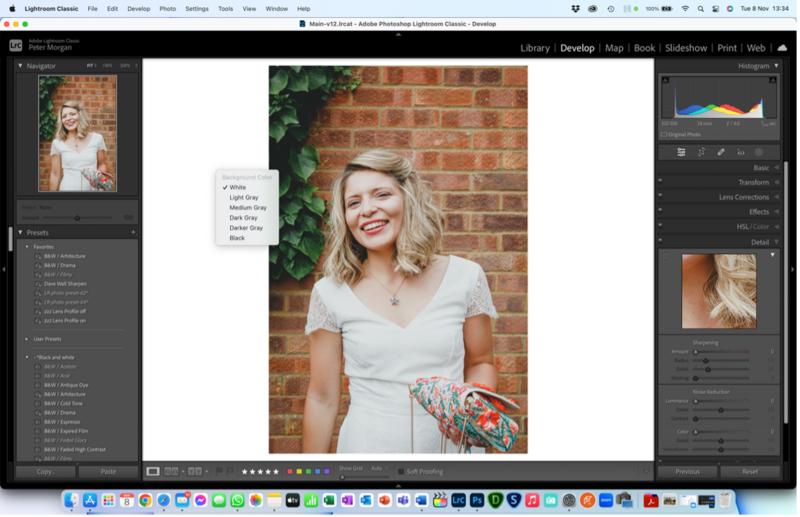The width and height of the screenshot is (800, 517).
Task: Set the five-star rating
Action: click(276, 472)
